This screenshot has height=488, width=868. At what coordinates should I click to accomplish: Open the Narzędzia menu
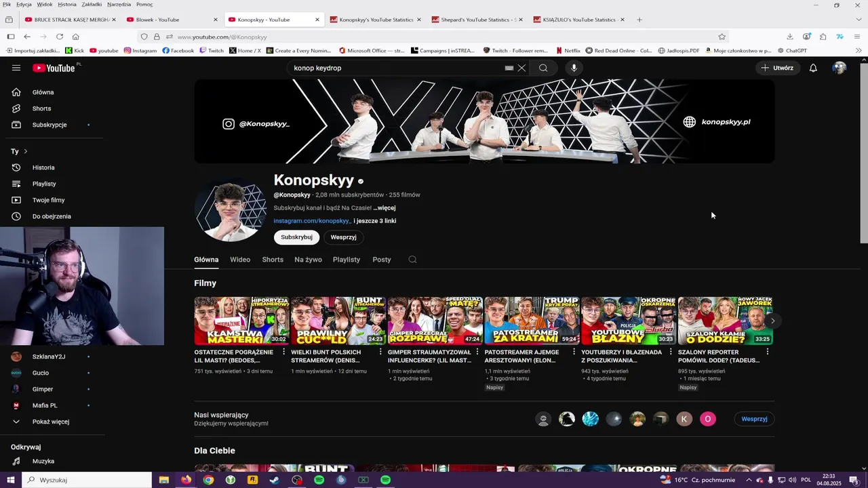119,4
